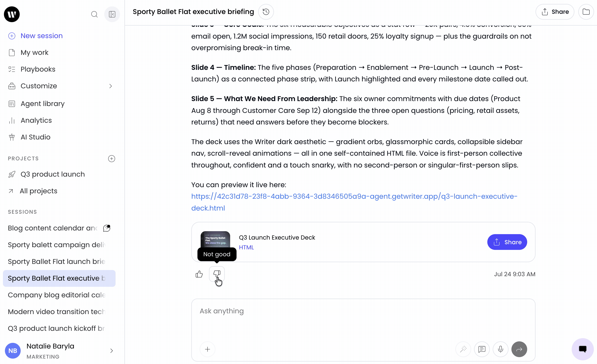Open the q3-launch-executive-deck.html preview link

(354, 202)
